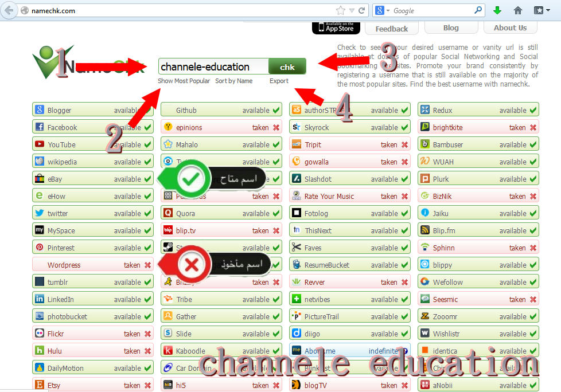The image size is (561, 392).
Task: Click the "taken" status in the DailyMotion neighbor Etsy row
Action: pos(132,385)
